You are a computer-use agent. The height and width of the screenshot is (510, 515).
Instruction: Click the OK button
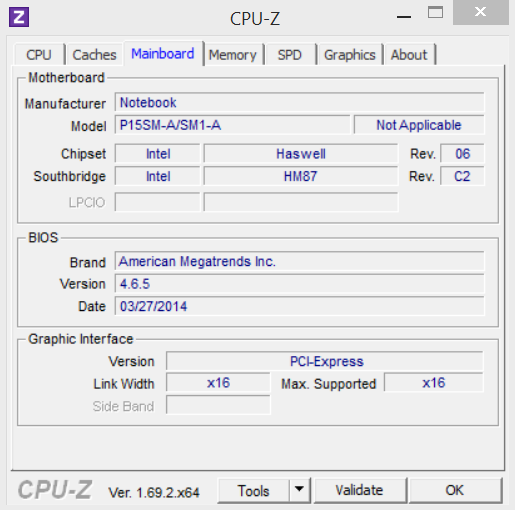click(x=455, y=490)
